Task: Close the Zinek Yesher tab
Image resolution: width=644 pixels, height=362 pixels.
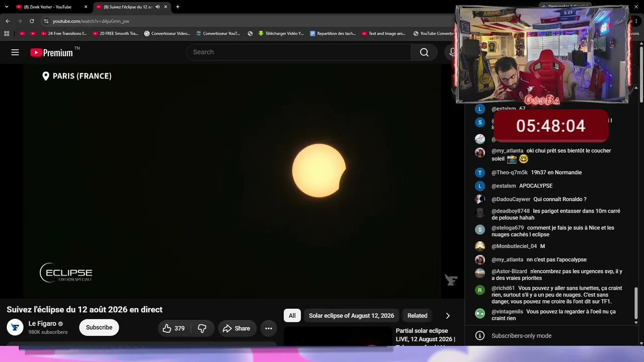Action: click(86, 7)
